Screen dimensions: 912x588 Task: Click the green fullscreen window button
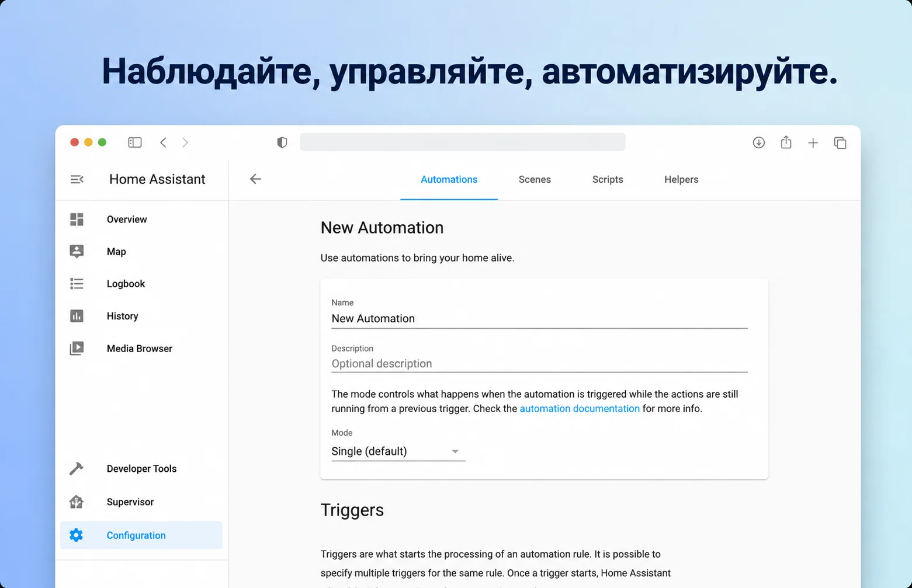coord(102,142)
